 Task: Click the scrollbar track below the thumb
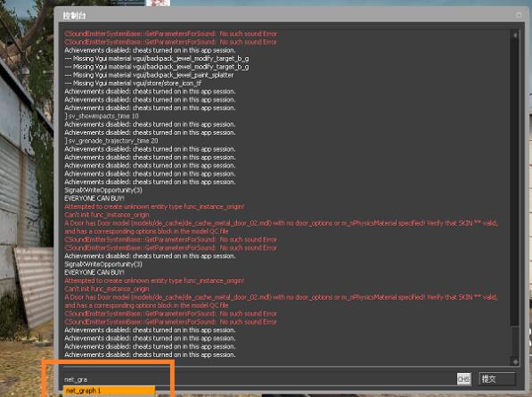(515, 342)
